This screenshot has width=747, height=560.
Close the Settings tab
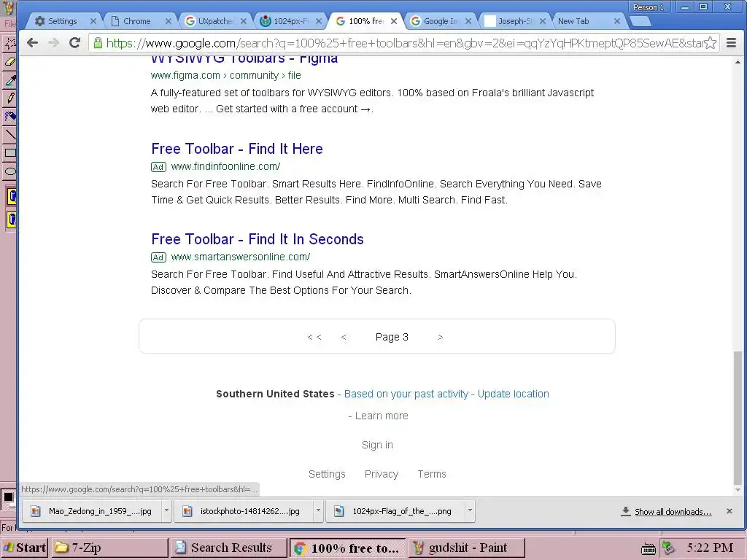pos(93,21)
